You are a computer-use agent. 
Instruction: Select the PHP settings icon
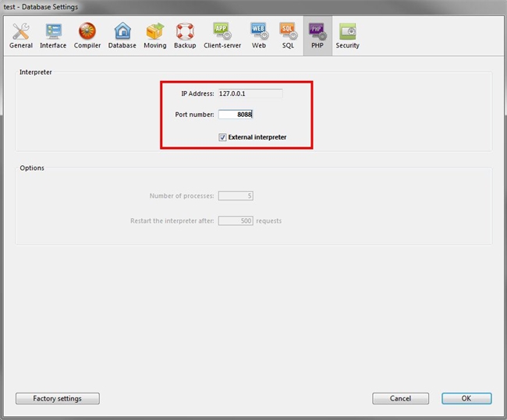click(x=317, y=35)
